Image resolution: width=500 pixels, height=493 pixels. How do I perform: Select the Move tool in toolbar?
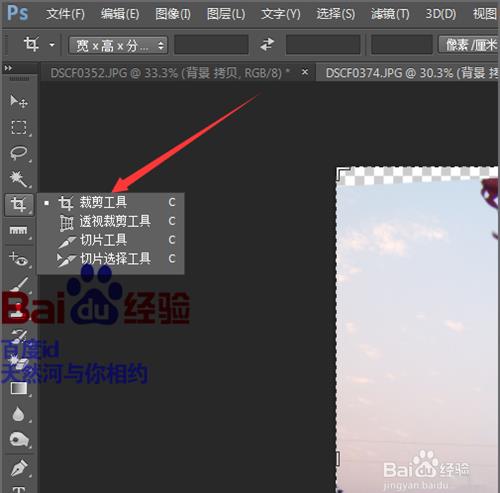click(19, 101)
